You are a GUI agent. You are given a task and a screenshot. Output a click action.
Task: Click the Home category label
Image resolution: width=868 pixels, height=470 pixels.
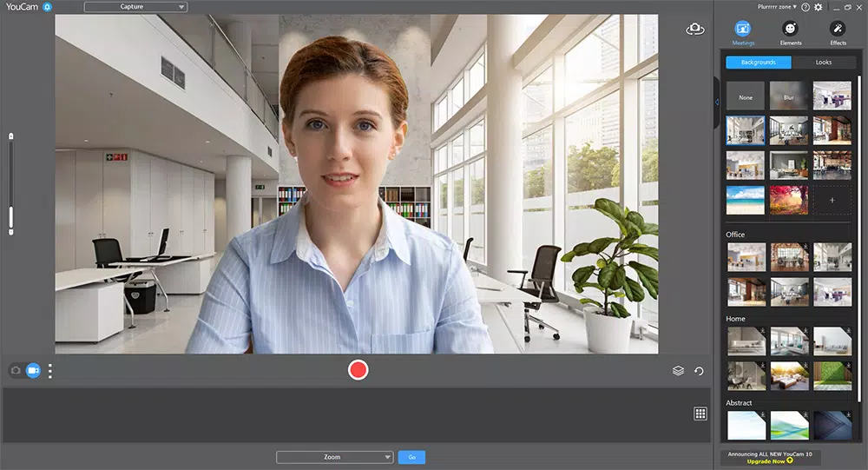[735, 319]
